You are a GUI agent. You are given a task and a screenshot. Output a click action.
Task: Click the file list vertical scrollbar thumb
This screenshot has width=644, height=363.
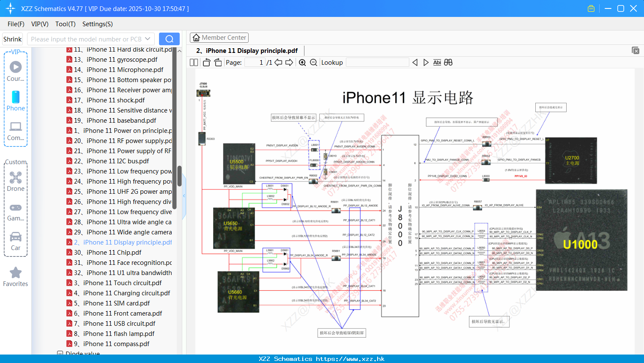(179, 176)
